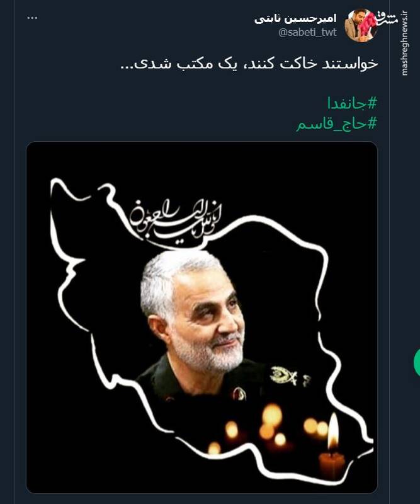Click the round collar badge on the uniform

pos(239,394)
